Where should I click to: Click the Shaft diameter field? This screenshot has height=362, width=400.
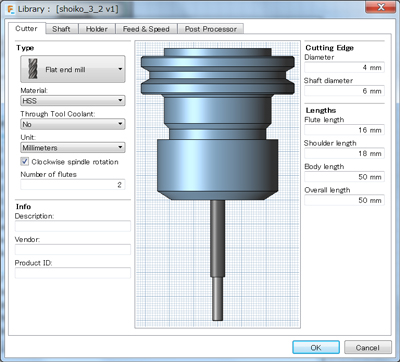click(x=344, y=91)
